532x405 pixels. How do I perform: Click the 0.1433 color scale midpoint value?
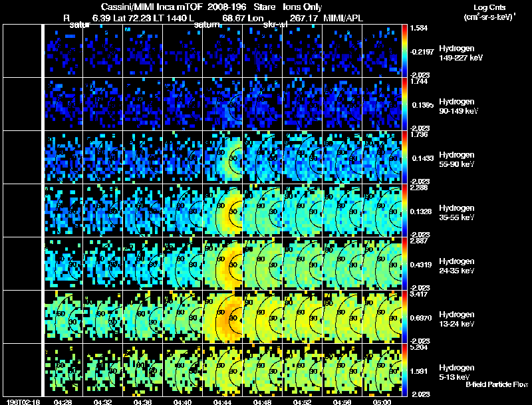point(423,158)
